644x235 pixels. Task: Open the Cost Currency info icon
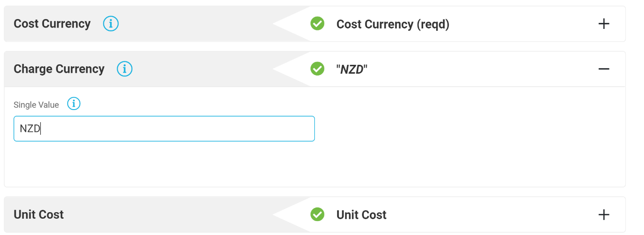111,24
